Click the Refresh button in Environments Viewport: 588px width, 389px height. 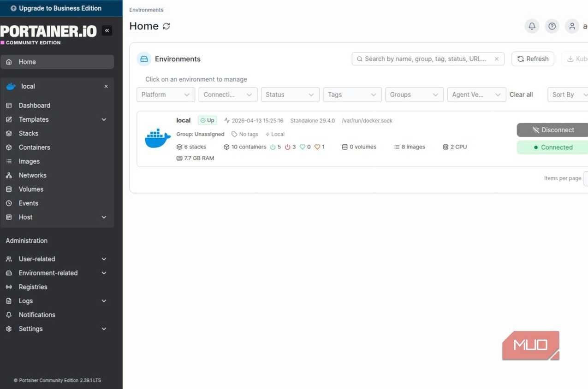[x=533, y=59]
